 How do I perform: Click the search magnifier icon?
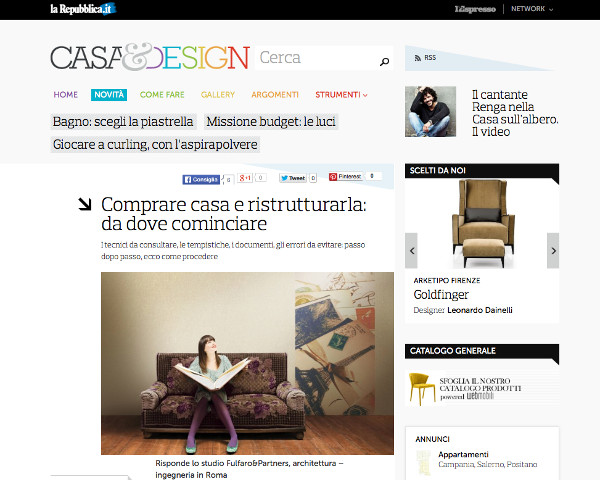tap(384, 61)
